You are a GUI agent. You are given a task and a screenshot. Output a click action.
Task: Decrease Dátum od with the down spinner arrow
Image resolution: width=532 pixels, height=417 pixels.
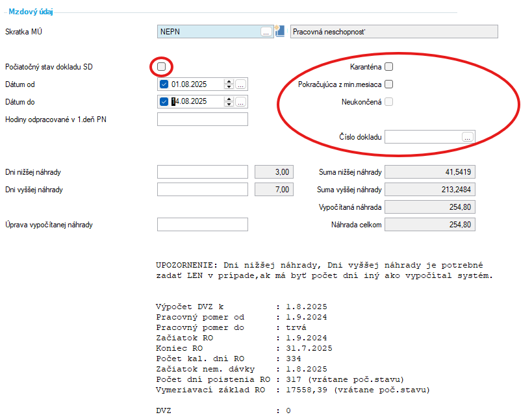click(x=228, y=87)
